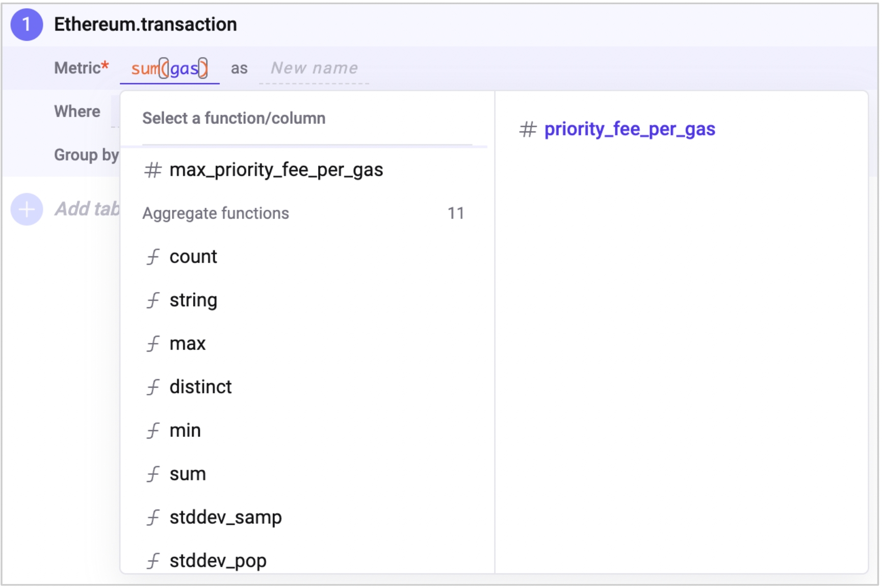Focus the New name alias field
Viewport: 883px width, 588px height.
pos(314,68)
